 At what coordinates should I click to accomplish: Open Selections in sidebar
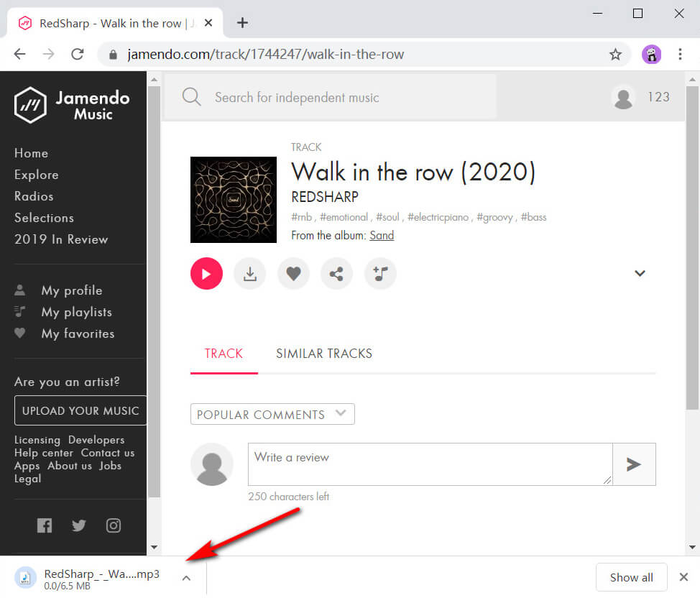pyautogui.click(x=44, y=218)
